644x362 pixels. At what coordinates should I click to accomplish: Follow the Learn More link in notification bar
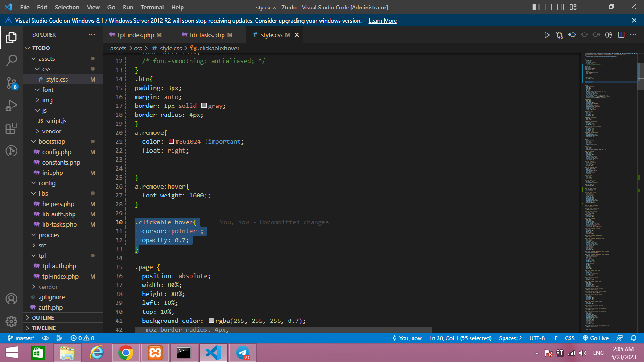point(382,21)
